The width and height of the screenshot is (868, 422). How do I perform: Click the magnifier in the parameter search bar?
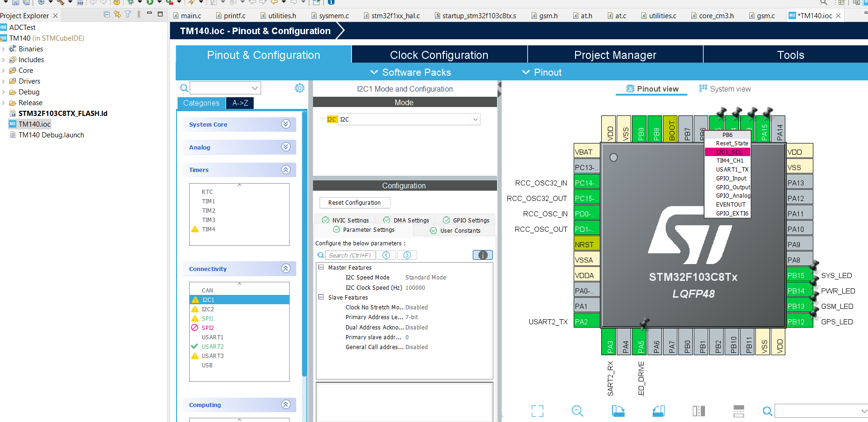point(320,255)
